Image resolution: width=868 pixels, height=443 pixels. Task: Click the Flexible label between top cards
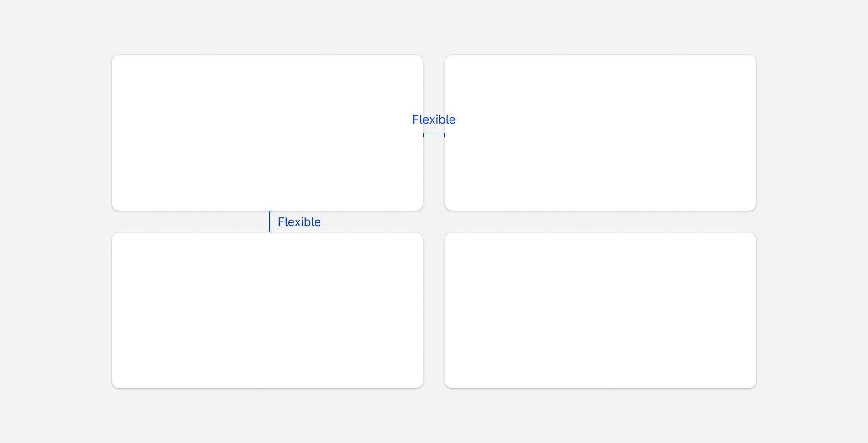tap(434, 119)
